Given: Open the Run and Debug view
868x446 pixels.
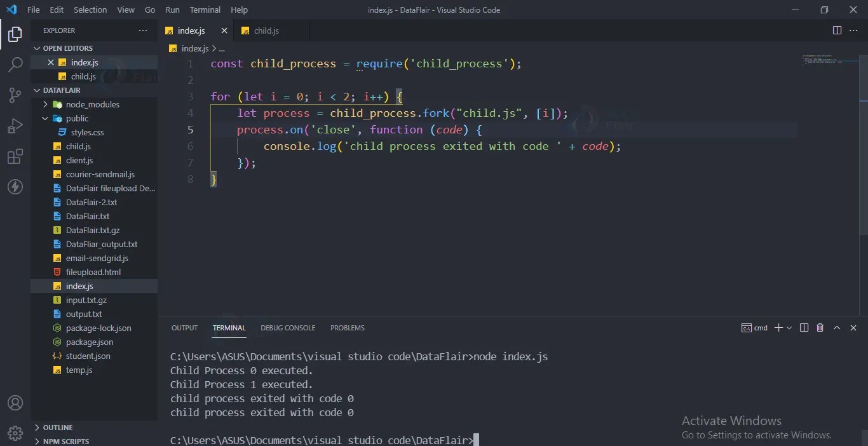Looking at the screenshot, I should [15, 126].
